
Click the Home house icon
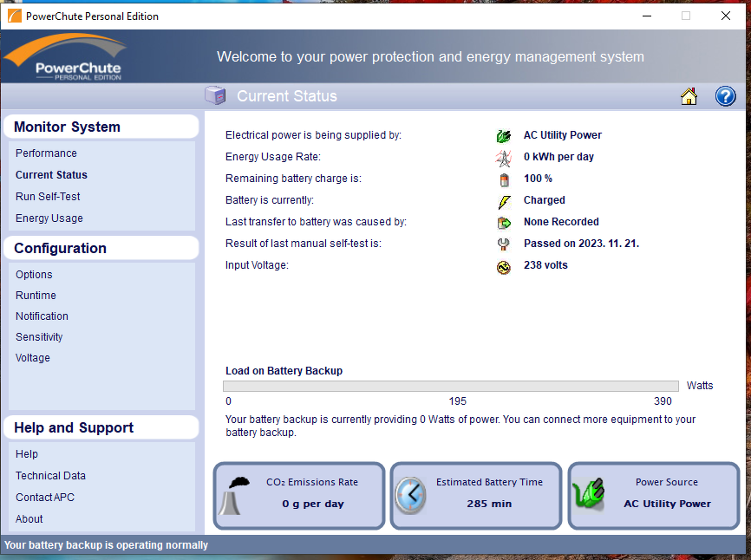(x=689, y=96)
